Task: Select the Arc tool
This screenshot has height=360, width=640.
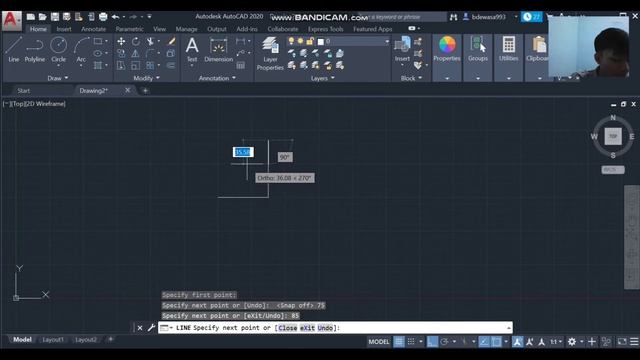Action: pyautogui.click(x=81, y=49)
